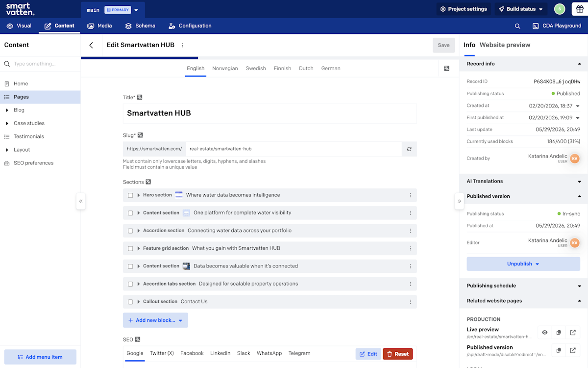Tick the Hero section checkbox
The image size is (588, 368).
pyautogui.click(x=130, y=195)
